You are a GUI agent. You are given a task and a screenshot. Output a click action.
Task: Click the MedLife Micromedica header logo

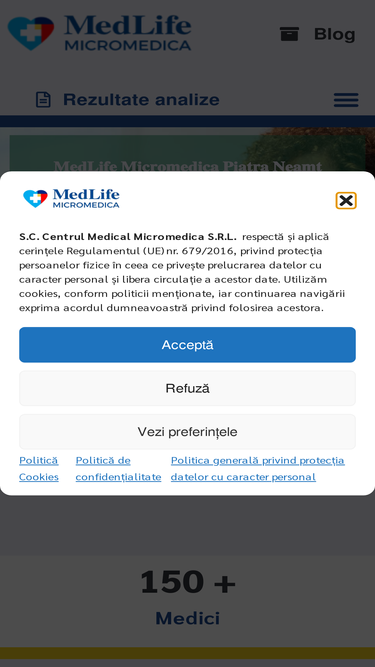99,33
